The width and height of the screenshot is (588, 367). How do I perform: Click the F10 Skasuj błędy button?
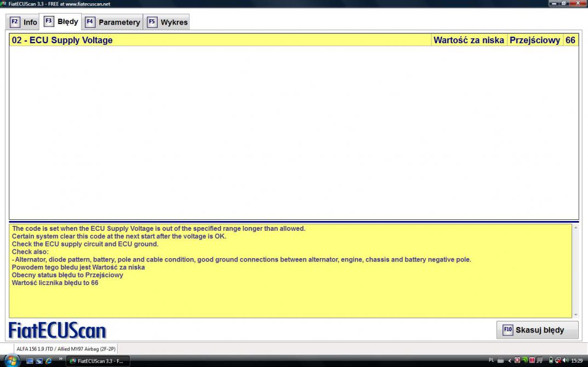click(x=537, y=330)
